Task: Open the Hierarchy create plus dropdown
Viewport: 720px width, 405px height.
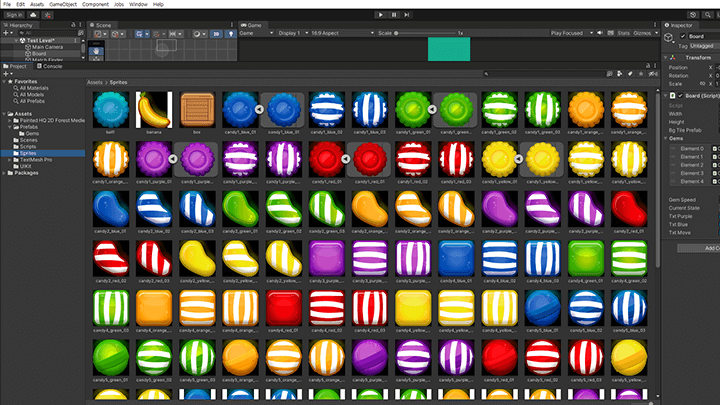Action: coord(7,33)
